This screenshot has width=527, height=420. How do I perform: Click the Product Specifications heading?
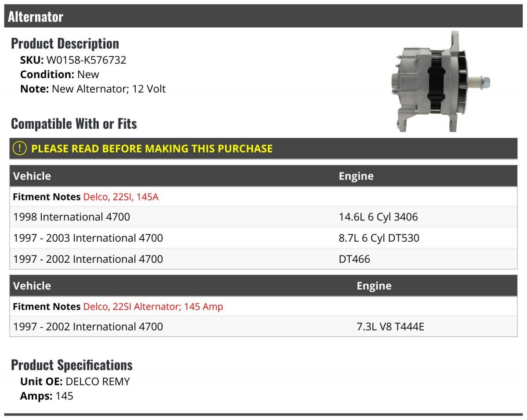click(x=72, y=365)
